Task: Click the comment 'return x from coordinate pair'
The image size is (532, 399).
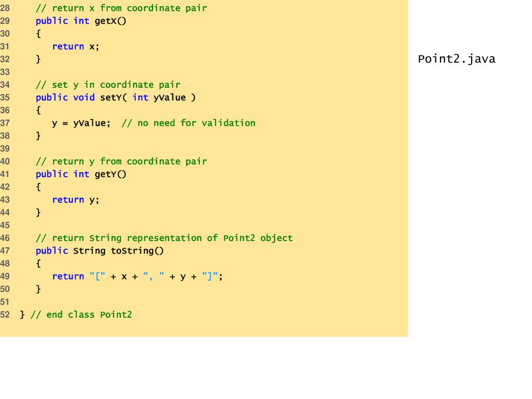Action: [x=121, y=8]
